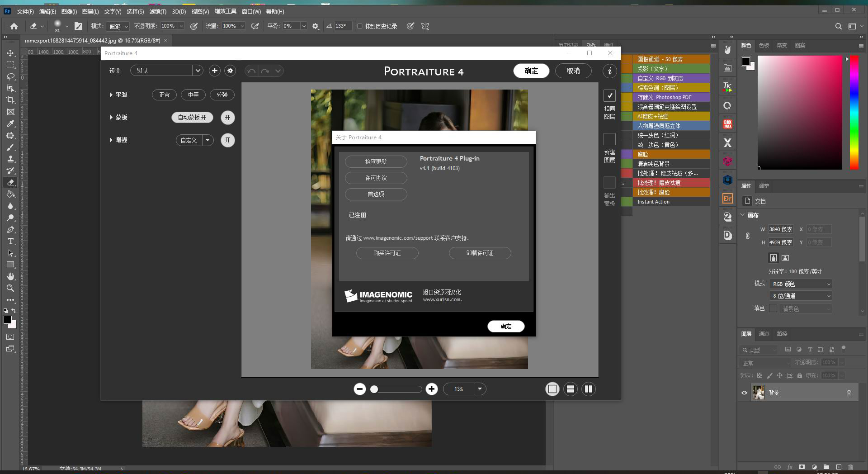Select the Rectangular Marquee tool
868x474 pixels.
coord(10,65)
